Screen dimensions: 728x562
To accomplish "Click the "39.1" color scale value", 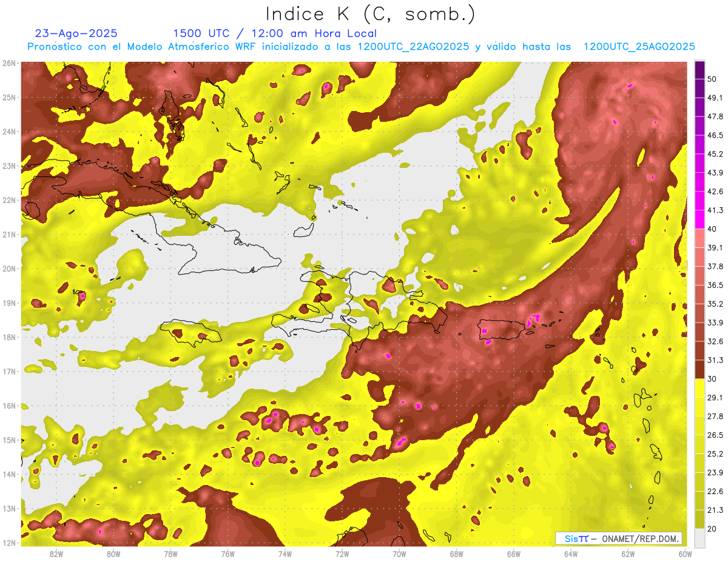I will click(715, 247).
